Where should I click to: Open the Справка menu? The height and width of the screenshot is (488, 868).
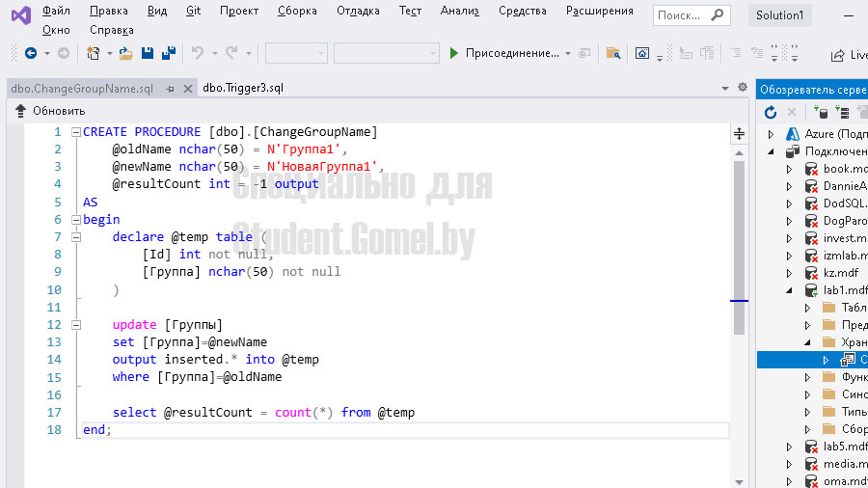[x=112, y=30]
